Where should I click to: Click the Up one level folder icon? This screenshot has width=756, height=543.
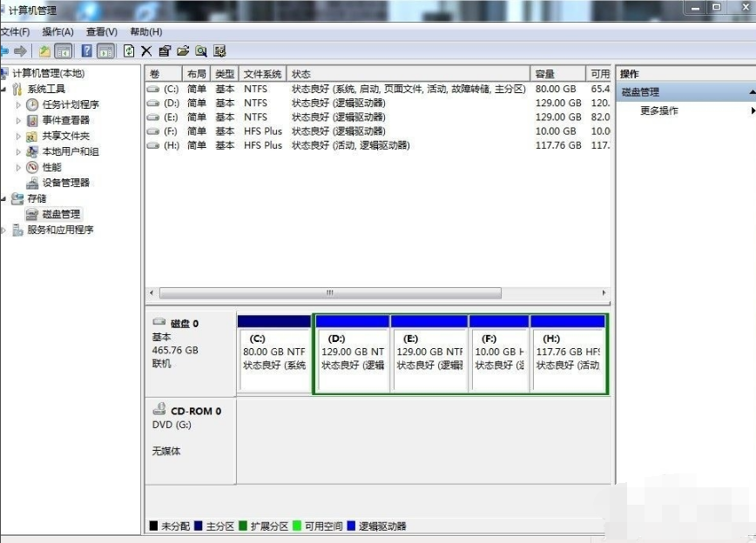click(44, 51)
